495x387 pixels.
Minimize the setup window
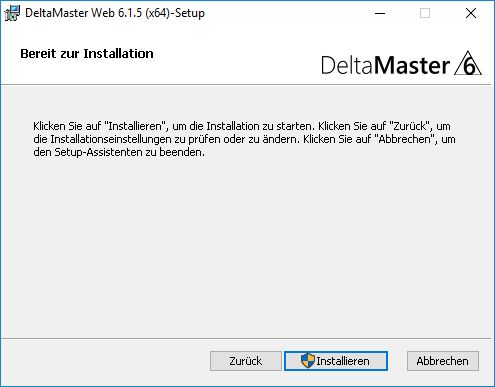[x=380, y=13]
